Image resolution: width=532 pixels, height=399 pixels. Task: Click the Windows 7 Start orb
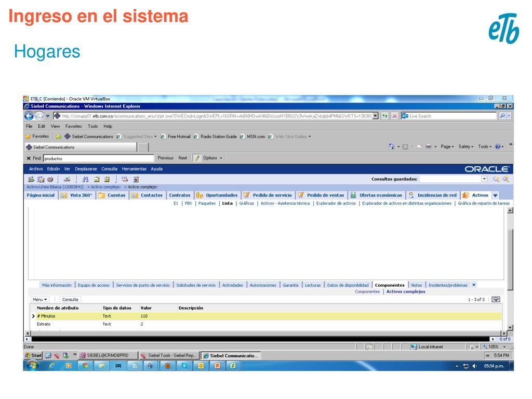pos(32,365)
